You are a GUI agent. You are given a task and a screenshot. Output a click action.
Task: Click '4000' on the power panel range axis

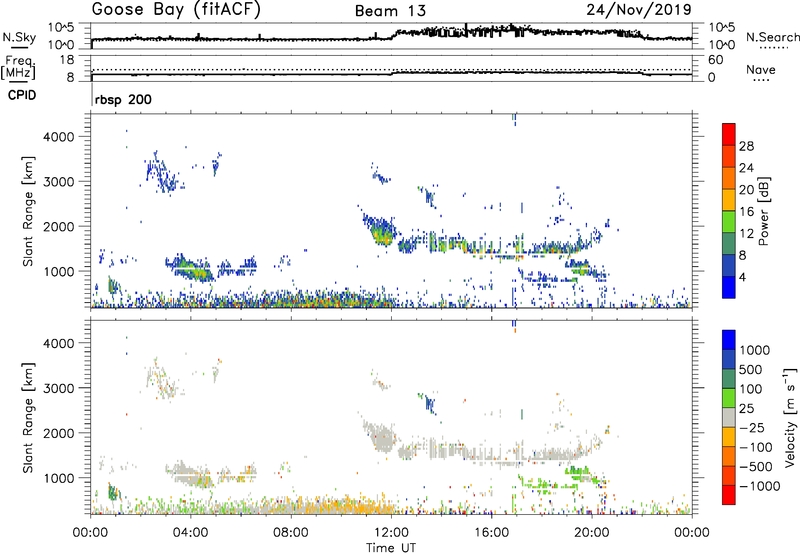coord(59,137)
